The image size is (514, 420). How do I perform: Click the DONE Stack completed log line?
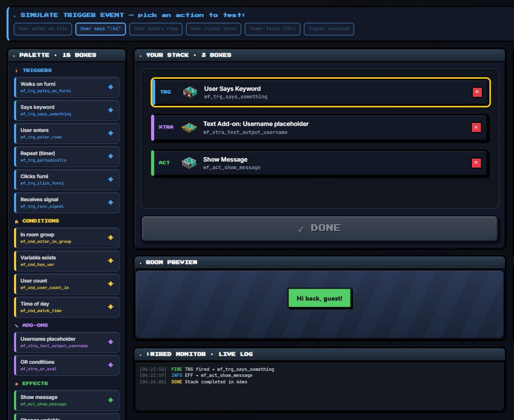(x=193, y=382)
